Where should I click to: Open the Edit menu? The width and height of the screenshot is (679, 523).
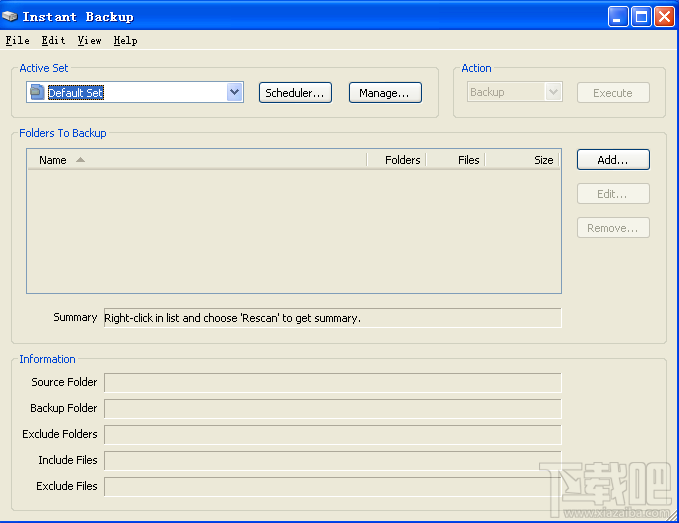click(54, 41)
